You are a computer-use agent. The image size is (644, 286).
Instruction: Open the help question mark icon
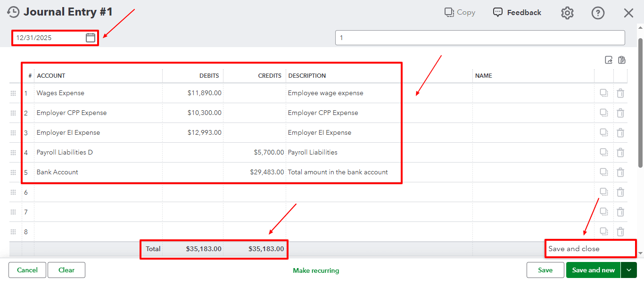point(598,13)
